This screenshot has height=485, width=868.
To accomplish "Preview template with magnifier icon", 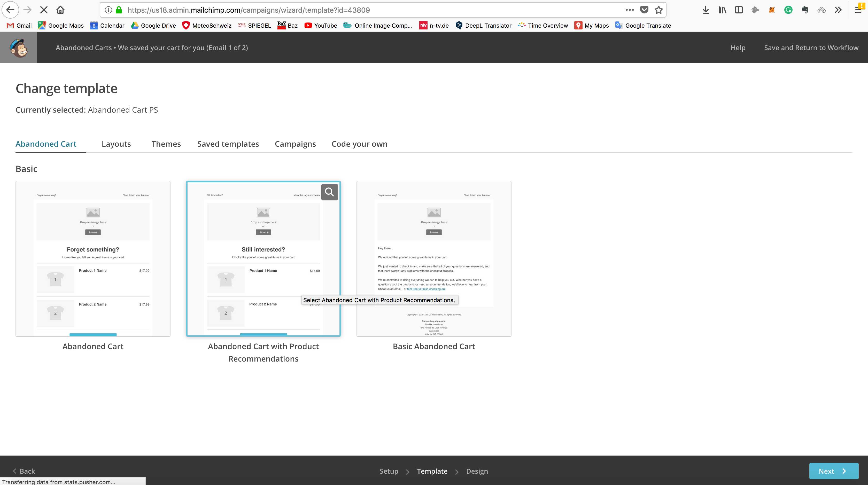I will [x=329, y=192].
